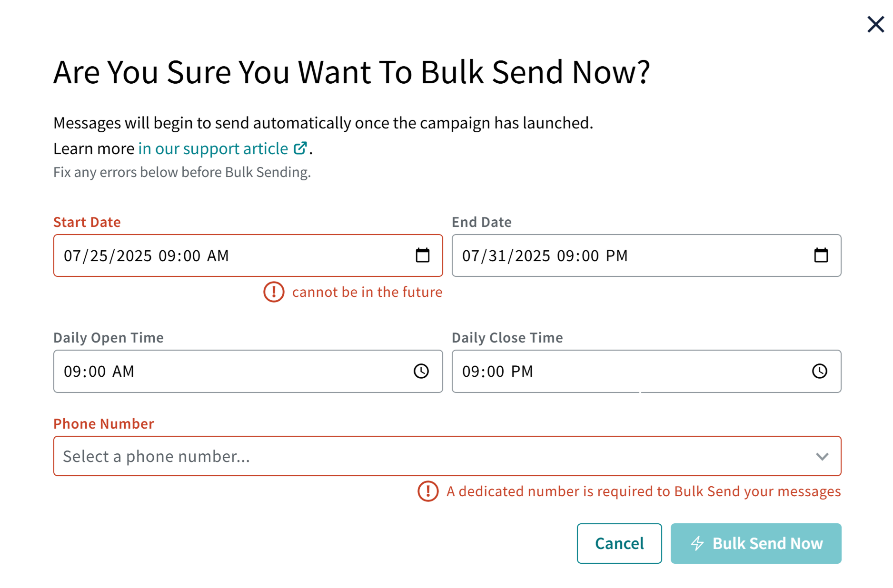
Task: Click the external link icon beside support article
Action: click(300, 148)
